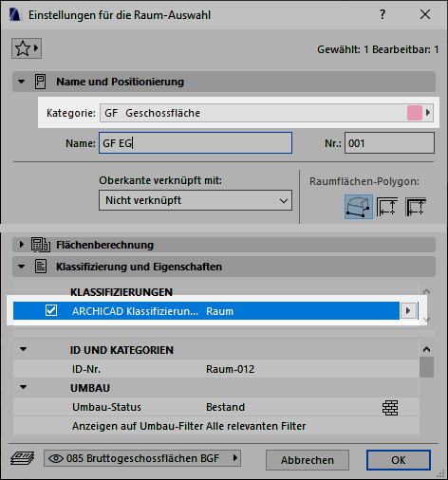448x480 pixels.
Task: Click the Flächenberechnung panel icon
Action: coord(41,245)
